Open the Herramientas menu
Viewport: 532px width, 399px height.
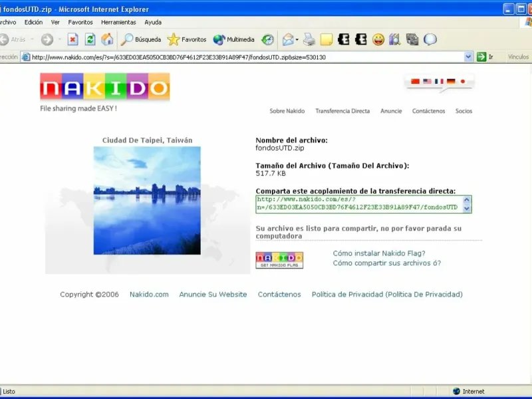tap(118, 23)
